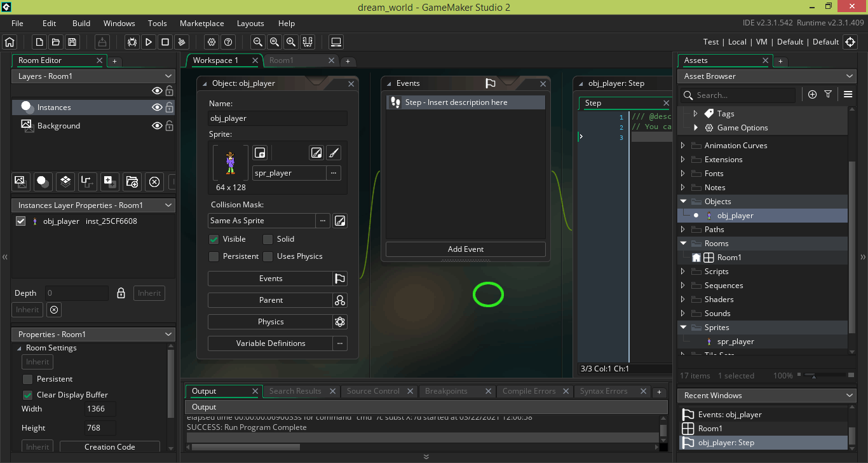Viewport: 868px width, 463px height.
Task: Click the new sprite icon in obj_player
Action: (x=259, y=153)
